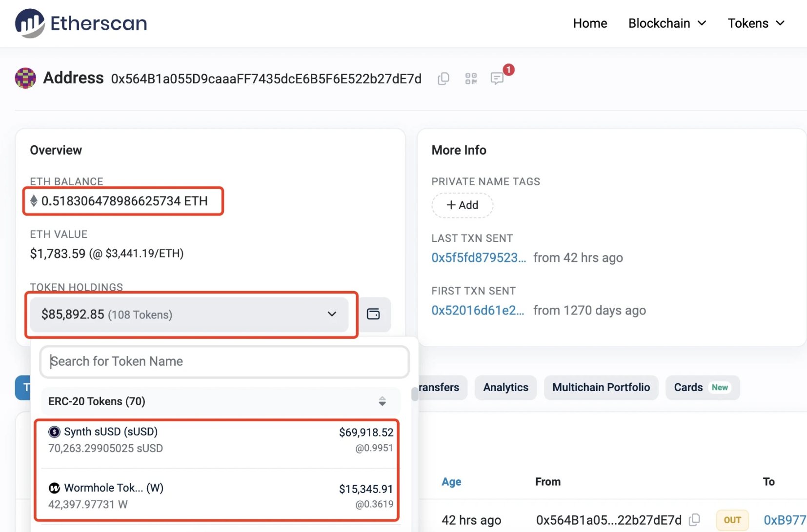Open the address comments notification icon
This screenshot has height=532, width=807.
click(x=497, y=79)
